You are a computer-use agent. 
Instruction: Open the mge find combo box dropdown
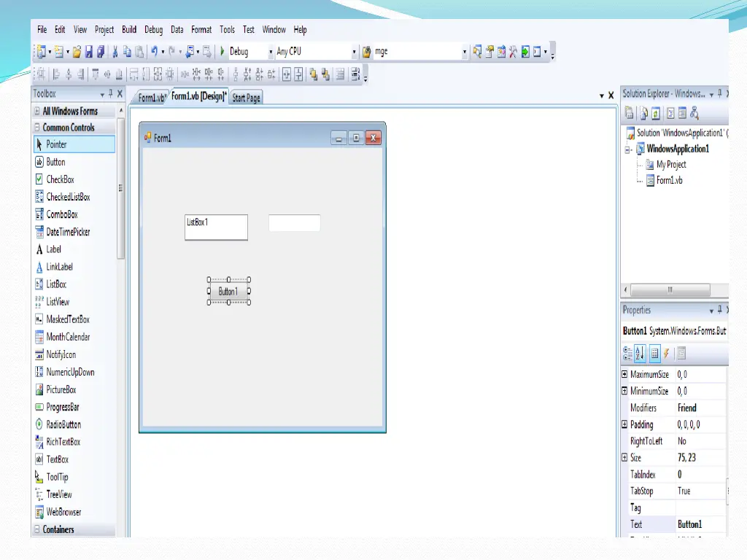pyautogui.click(x=465, y=52)
